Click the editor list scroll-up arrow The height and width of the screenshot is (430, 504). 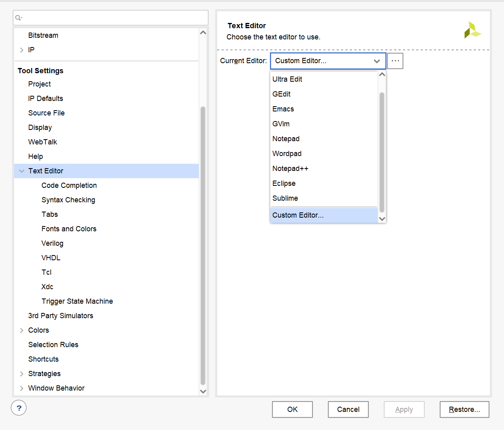(382, 74)
